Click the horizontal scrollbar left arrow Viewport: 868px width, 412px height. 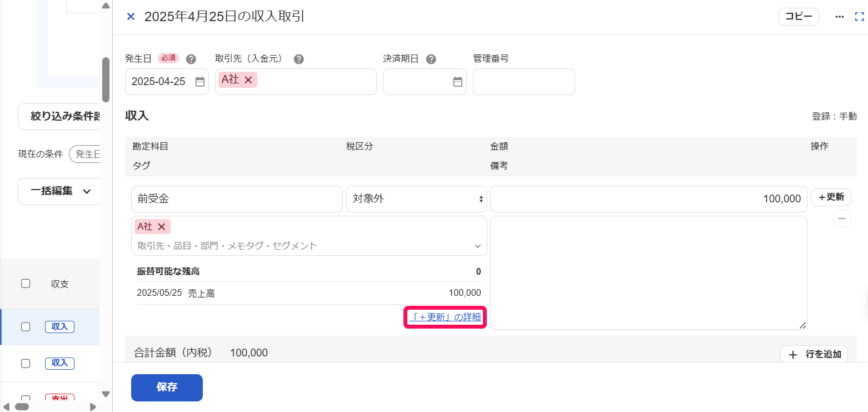6,406
